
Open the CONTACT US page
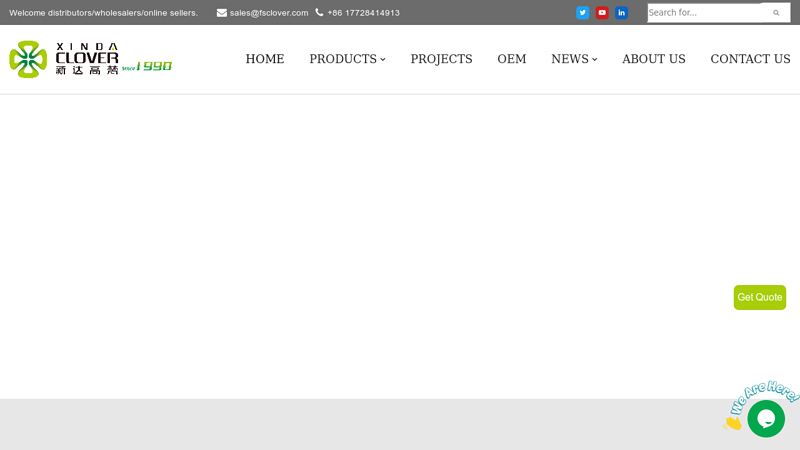point(750,59)
